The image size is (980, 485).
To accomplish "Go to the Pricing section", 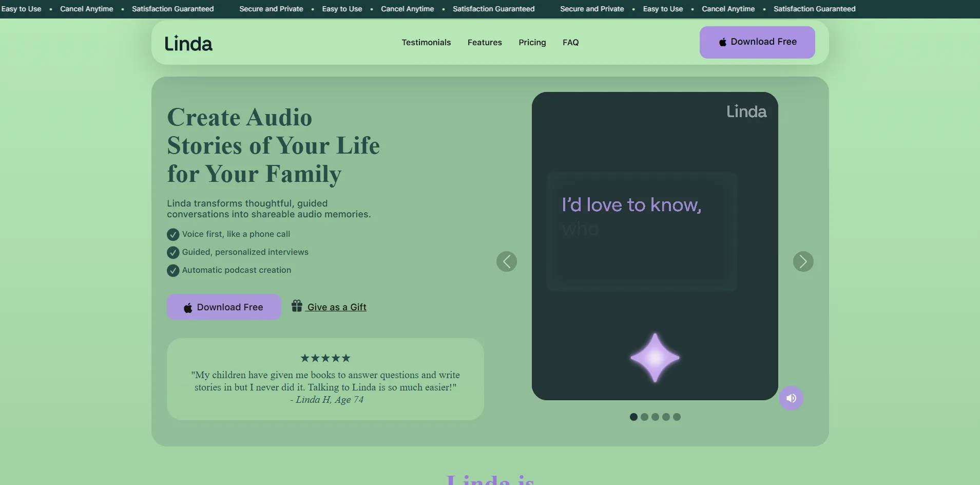I will [x=532, y=43].
